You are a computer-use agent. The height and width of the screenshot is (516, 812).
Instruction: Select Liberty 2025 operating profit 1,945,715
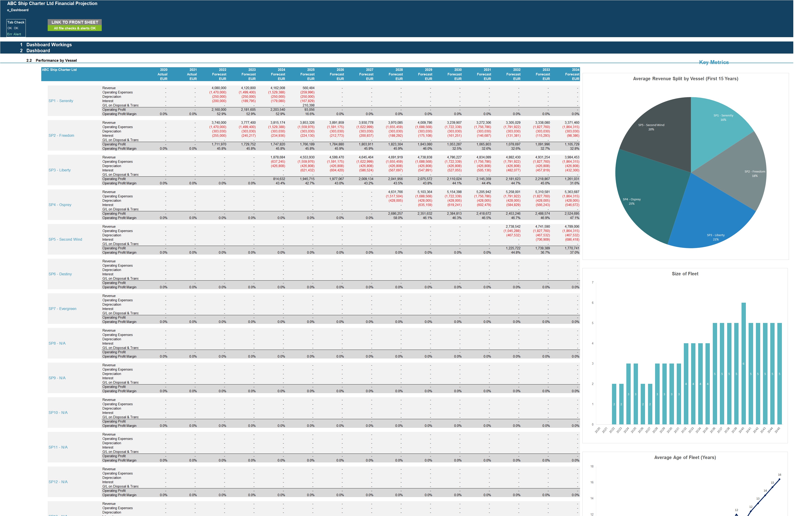[x=307, y=179]
